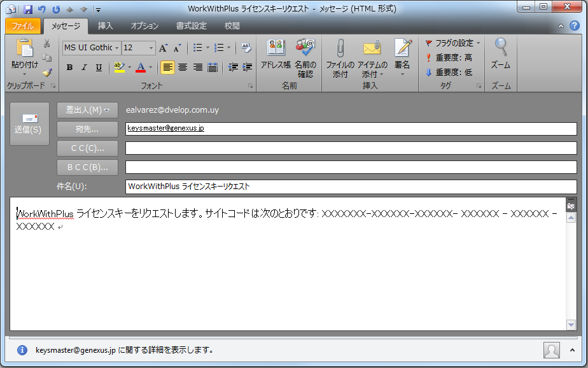
Task: Open the font name dropdown (MS UI Gothic)
Action: pyautogui.click(x=117, y=48)
